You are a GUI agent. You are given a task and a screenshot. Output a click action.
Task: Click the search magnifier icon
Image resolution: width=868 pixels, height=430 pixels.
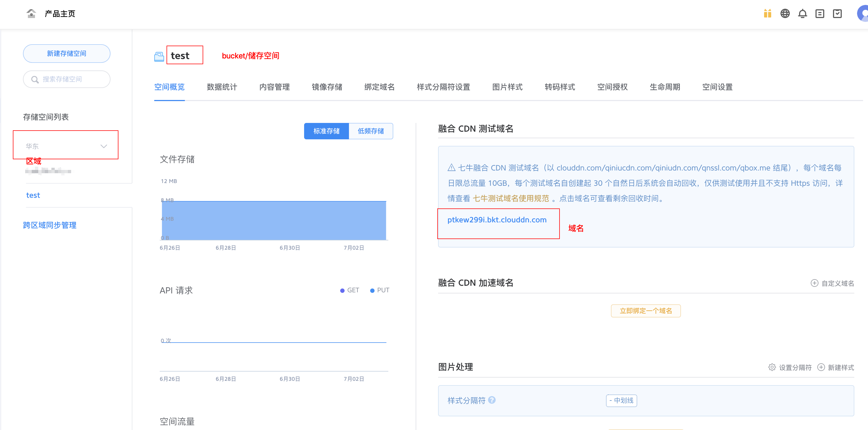pos(35,79)
